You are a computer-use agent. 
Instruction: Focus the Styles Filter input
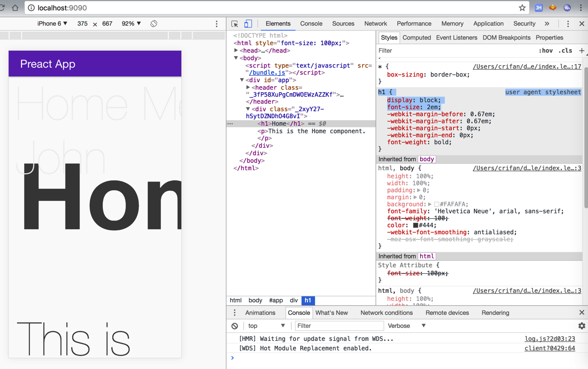pyautogui.click(x=456, y=51)
